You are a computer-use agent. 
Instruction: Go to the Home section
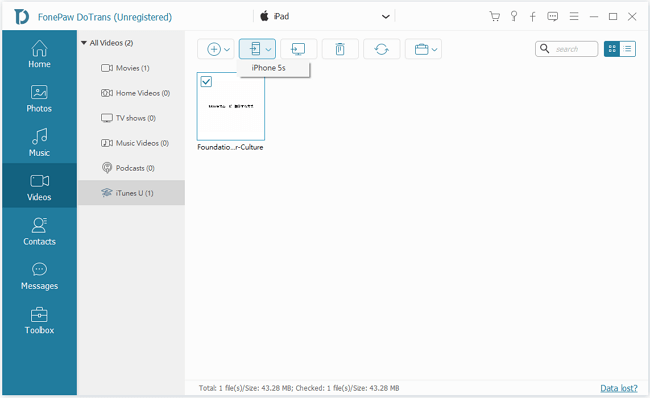coord(39,54)
